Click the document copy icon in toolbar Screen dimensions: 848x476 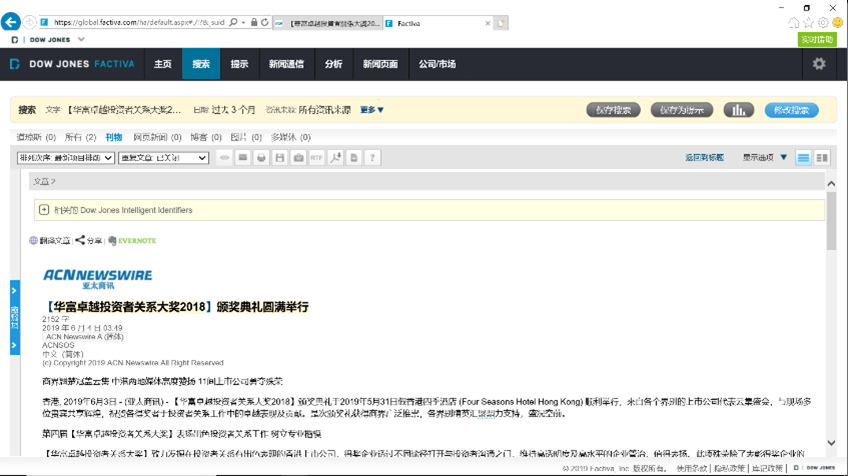354,157
